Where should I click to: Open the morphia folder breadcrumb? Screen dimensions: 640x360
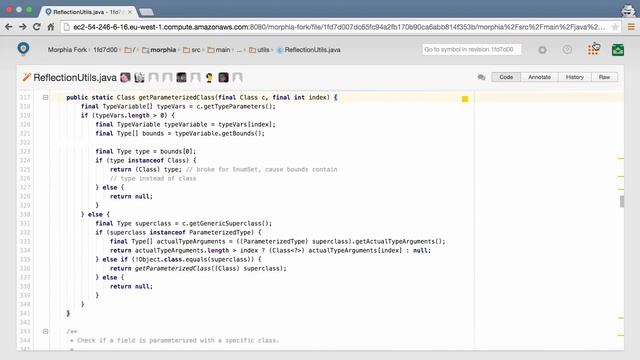point(159,50)
